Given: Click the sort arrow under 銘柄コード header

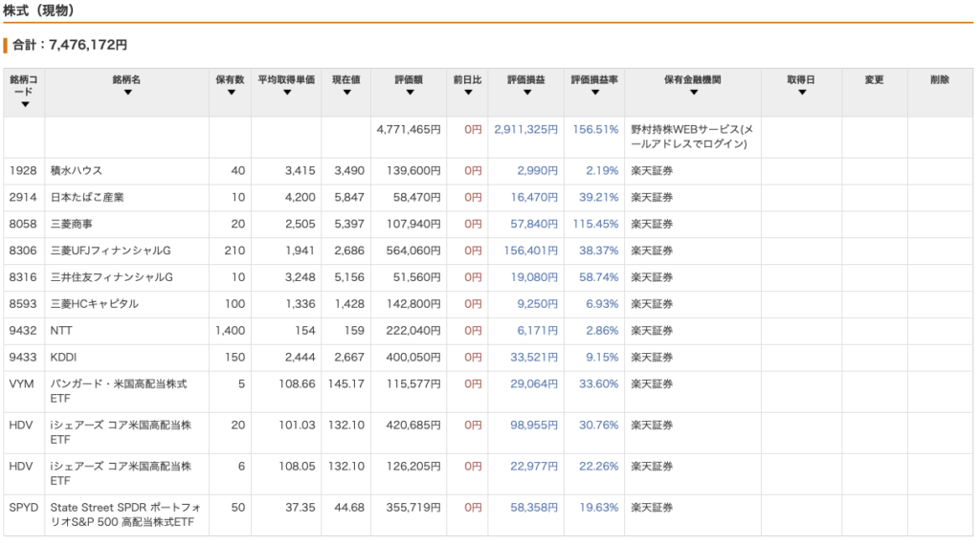Looking at the screenshot, I should (x=24, y=104).
